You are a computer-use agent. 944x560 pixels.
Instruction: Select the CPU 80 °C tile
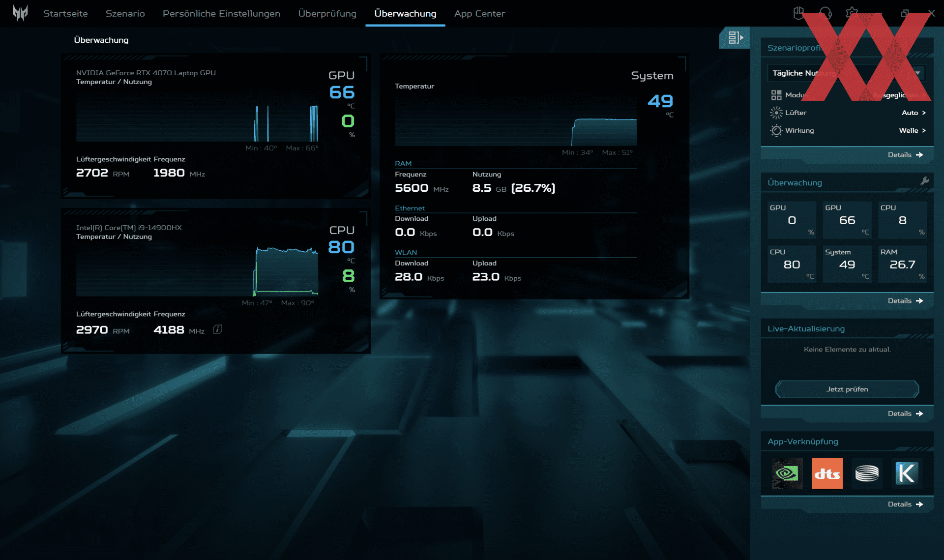coord(792,264)
